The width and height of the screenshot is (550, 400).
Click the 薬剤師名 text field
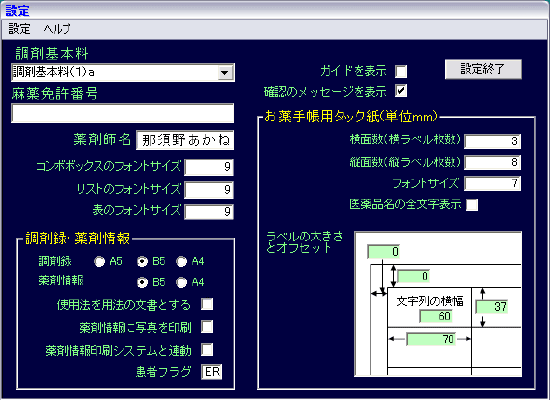pos(185,140)
